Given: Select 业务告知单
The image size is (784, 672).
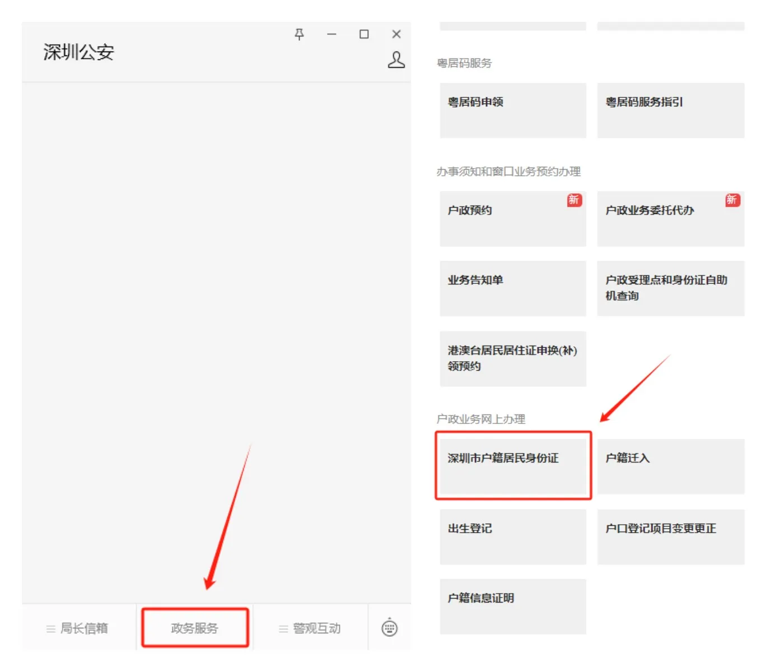Looking at the screenshot, I should point(513,288).
